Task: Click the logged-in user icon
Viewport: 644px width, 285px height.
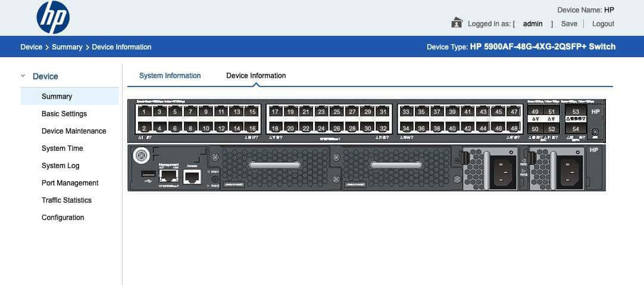Action: (x=457, y=23)
